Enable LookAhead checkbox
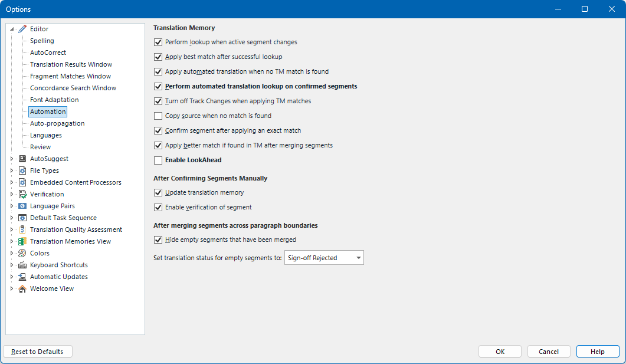626x364 pixels. [x=158, y=160]
